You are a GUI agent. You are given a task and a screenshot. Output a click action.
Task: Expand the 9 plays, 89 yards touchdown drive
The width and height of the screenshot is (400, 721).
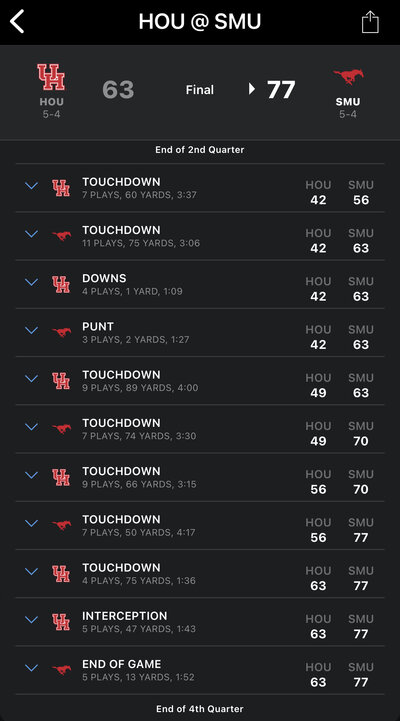(x=31, y=378)
